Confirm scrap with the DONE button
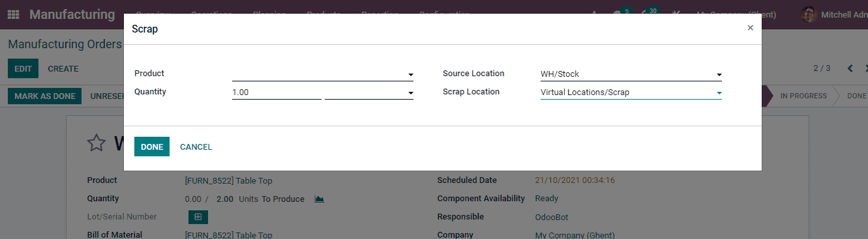Image resolution: width=868 pixels, height=239 pixels. (152, 147)
